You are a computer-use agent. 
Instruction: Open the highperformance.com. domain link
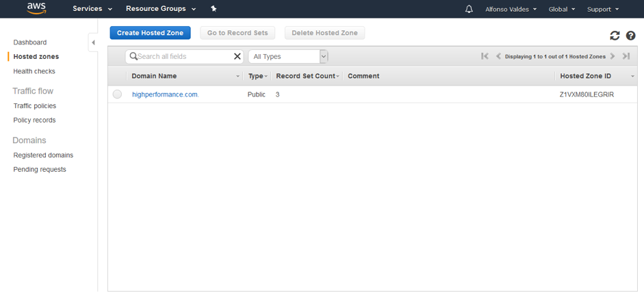point(165,94)
